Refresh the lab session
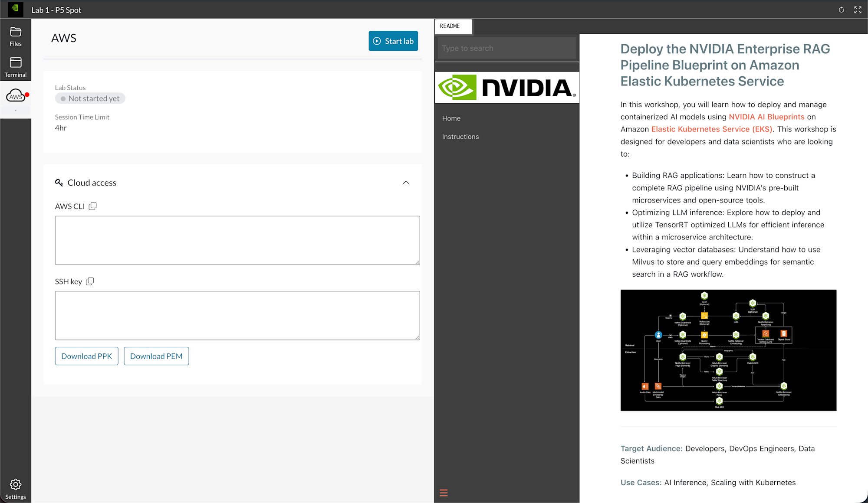 point(842,10)
